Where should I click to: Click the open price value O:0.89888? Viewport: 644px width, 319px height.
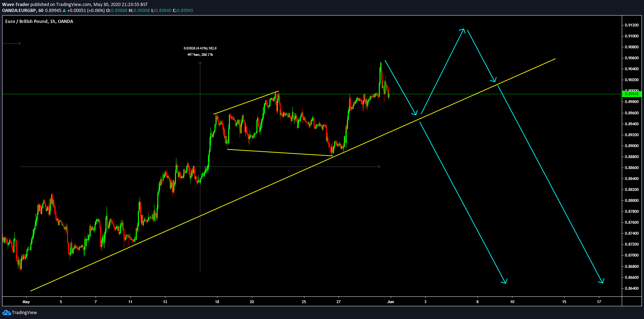pyautogui.click(x=117, y=10)
